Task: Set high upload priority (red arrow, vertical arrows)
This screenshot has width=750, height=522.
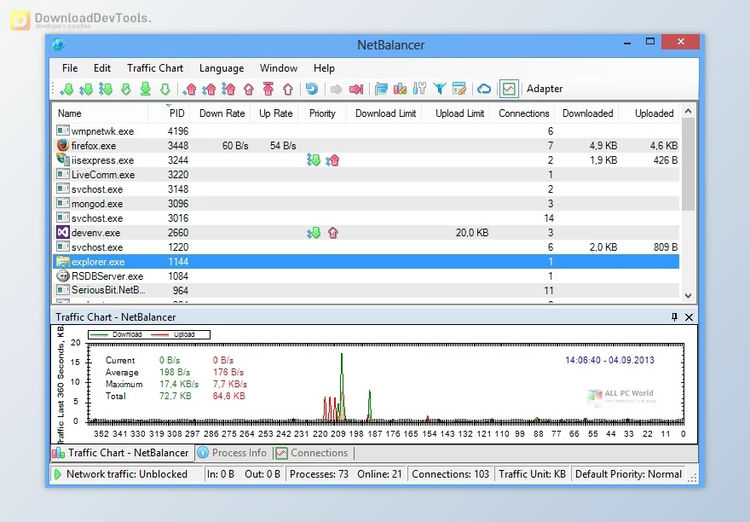Action: (229, 89)
